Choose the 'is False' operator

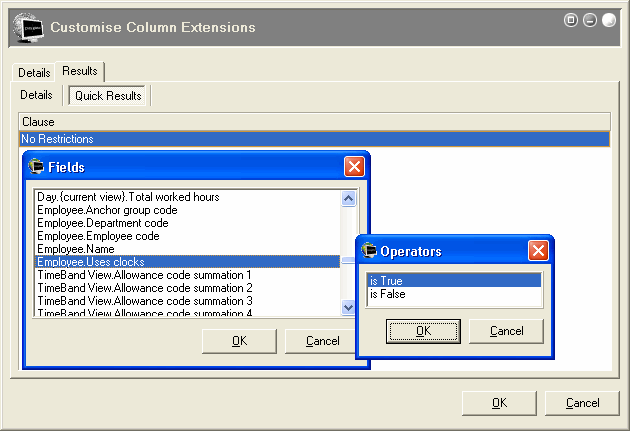coord(386,294)
